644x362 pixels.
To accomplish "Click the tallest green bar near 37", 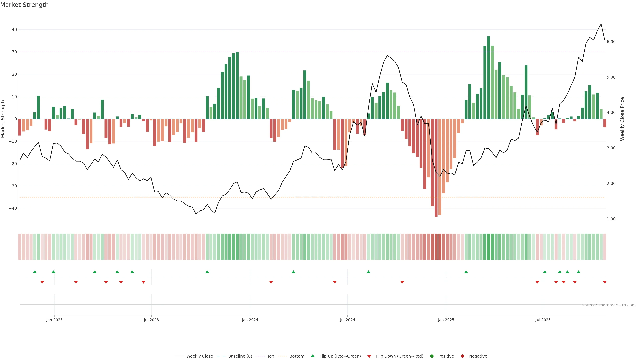I will 489,77.
